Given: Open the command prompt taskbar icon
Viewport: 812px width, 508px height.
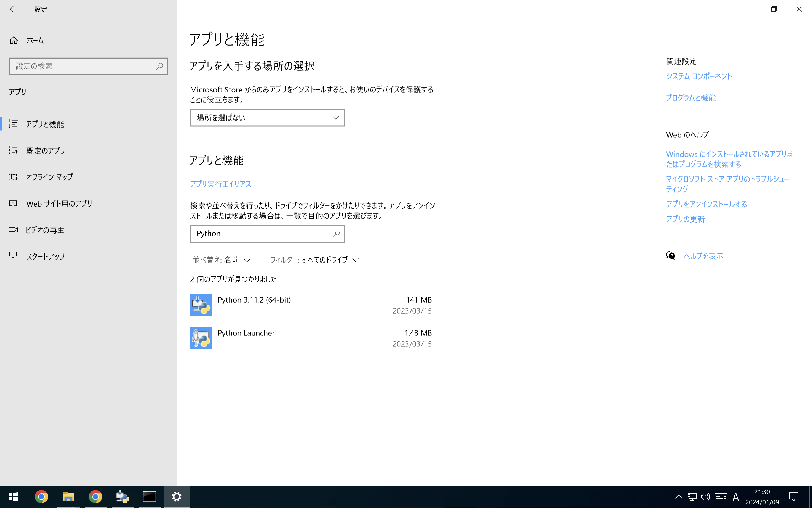Looking at the screenshot, I should click(x=149, y=497).
